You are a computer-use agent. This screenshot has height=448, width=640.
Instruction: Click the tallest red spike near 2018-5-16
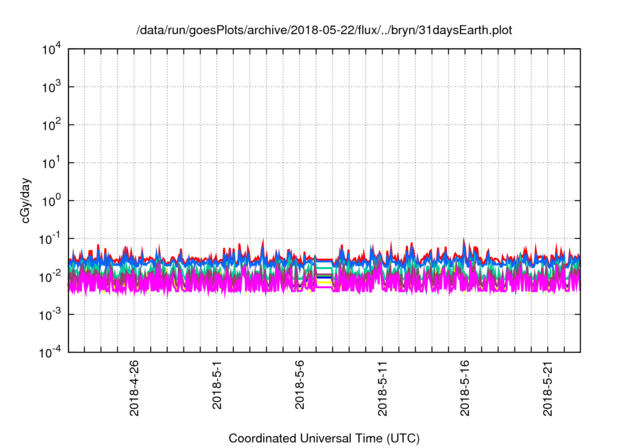pyautogui.click(x=464, y=241)
